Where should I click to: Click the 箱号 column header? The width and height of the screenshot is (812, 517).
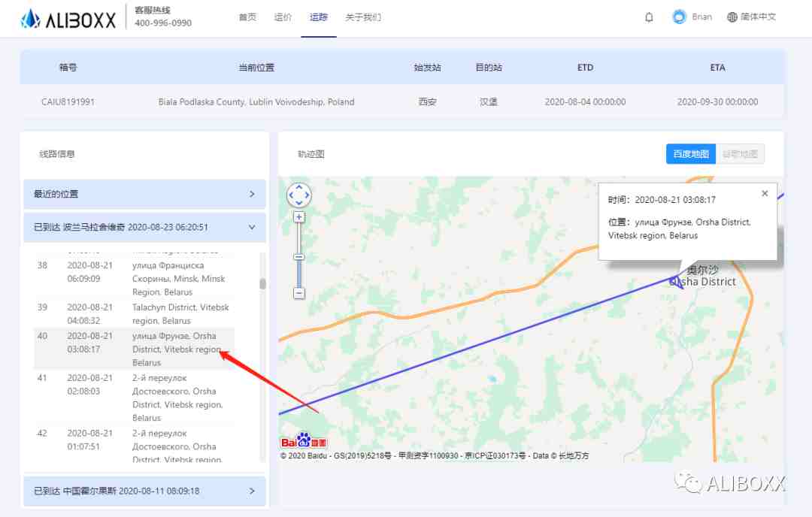pos(68,68)
